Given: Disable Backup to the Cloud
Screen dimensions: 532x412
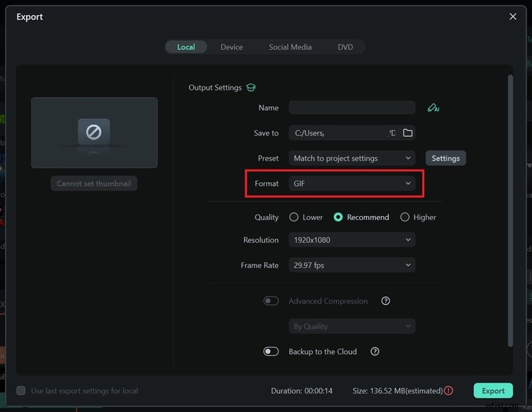Looking at the screenshot, I should click(x=271, y=352).
